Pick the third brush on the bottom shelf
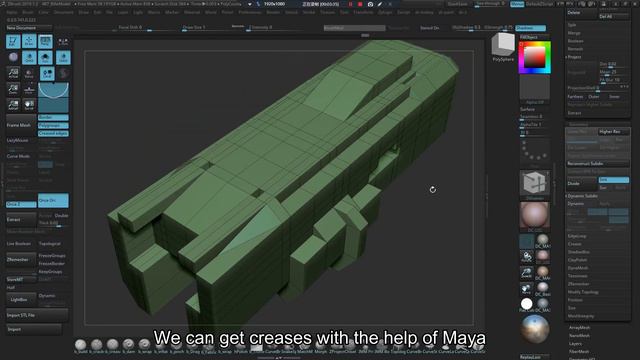Screen dimensions: 640x360 click(x=113, y=344)
